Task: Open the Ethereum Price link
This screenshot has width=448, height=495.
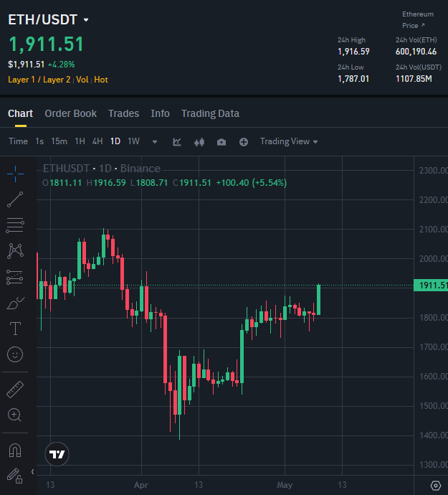Action: pyautogui.click(x=418, y=20)
